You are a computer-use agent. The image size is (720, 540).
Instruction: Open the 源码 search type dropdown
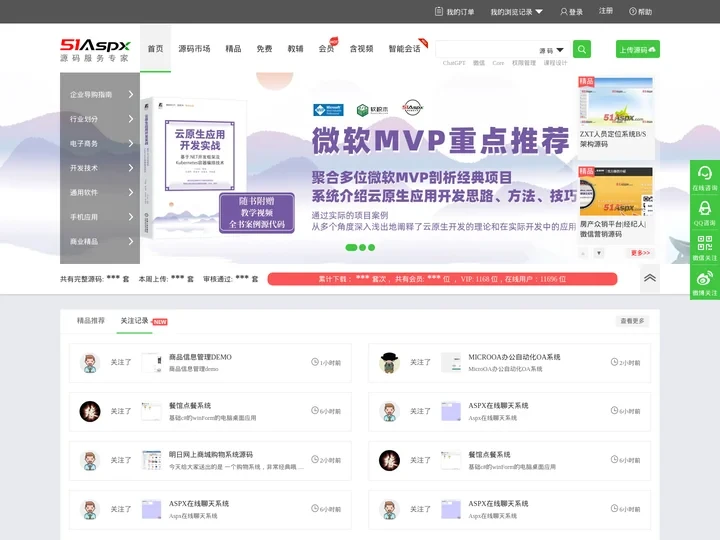[551, 50]
